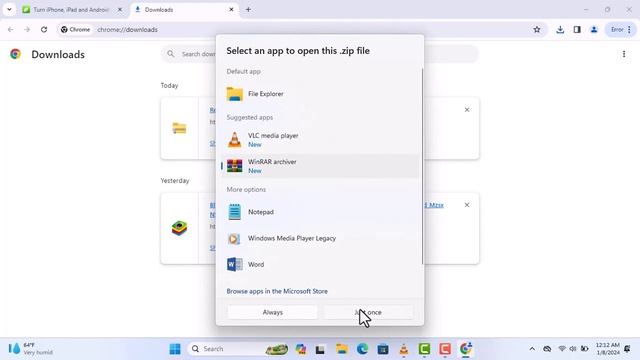Viewport: 640px width, 360px height.
Task: Reload the downloads page
Action: [x=44, y=29]
